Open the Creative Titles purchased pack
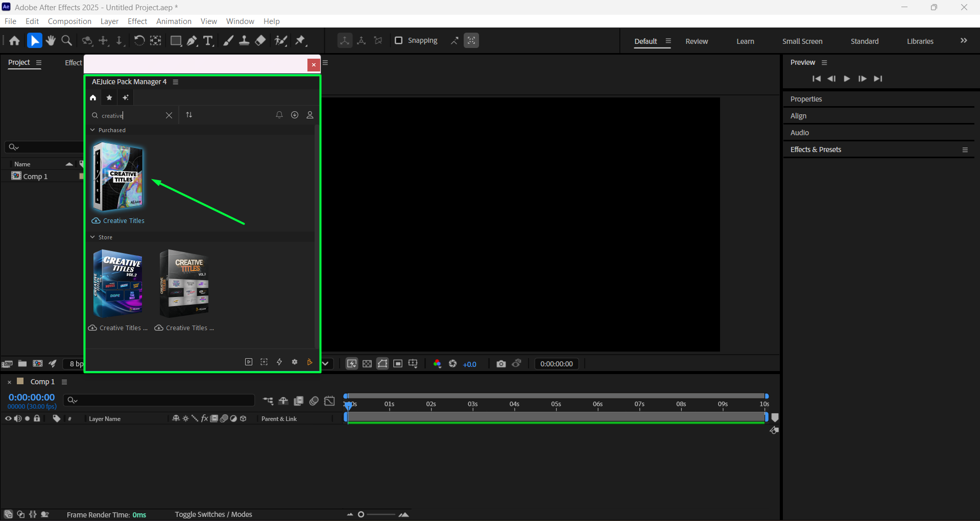The image size is (980, 521). click(118, 177)
